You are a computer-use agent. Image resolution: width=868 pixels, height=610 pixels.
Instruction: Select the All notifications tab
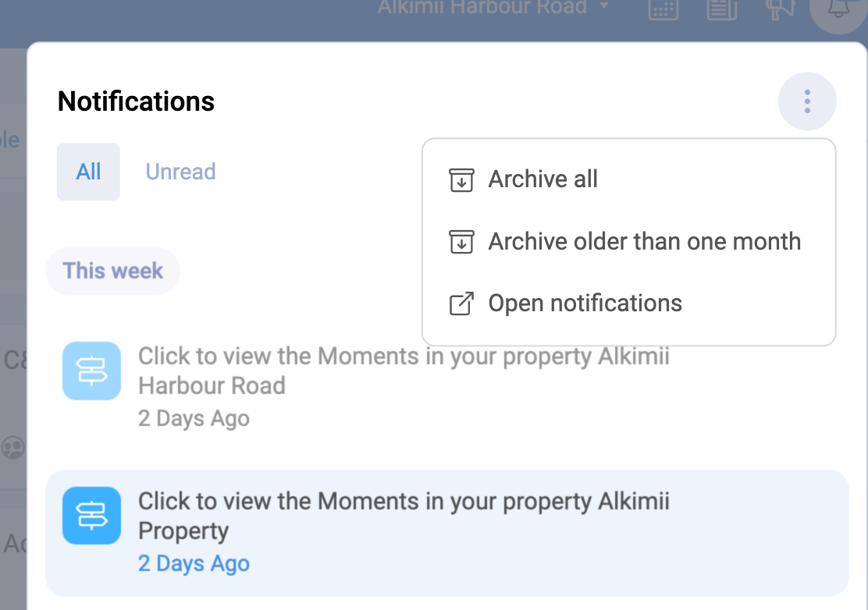coord(88,171)
